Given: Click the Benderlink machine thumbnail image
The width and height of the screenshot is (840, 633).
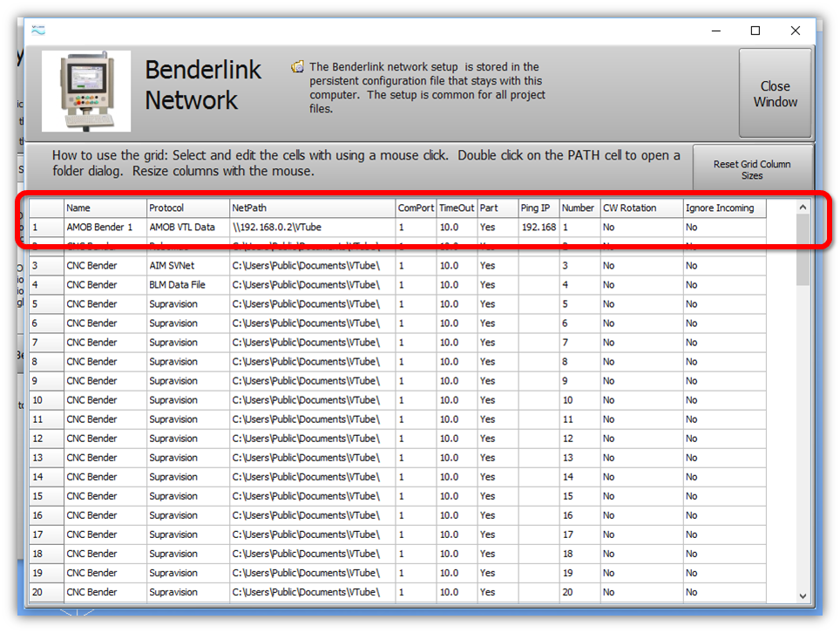Looking at the screenshot, I should pyautogui.click(x=86, y=92).
